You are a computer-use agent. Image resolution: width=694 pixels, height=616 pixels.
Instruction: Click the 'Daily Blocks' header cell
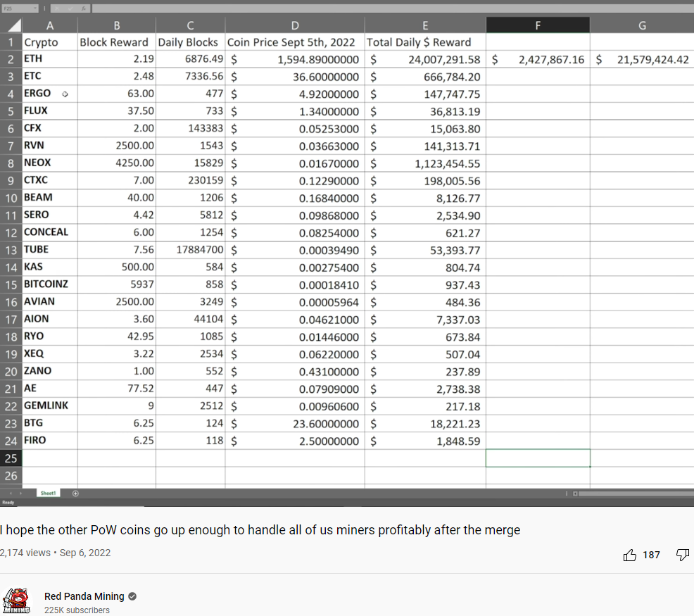point(190,42)
